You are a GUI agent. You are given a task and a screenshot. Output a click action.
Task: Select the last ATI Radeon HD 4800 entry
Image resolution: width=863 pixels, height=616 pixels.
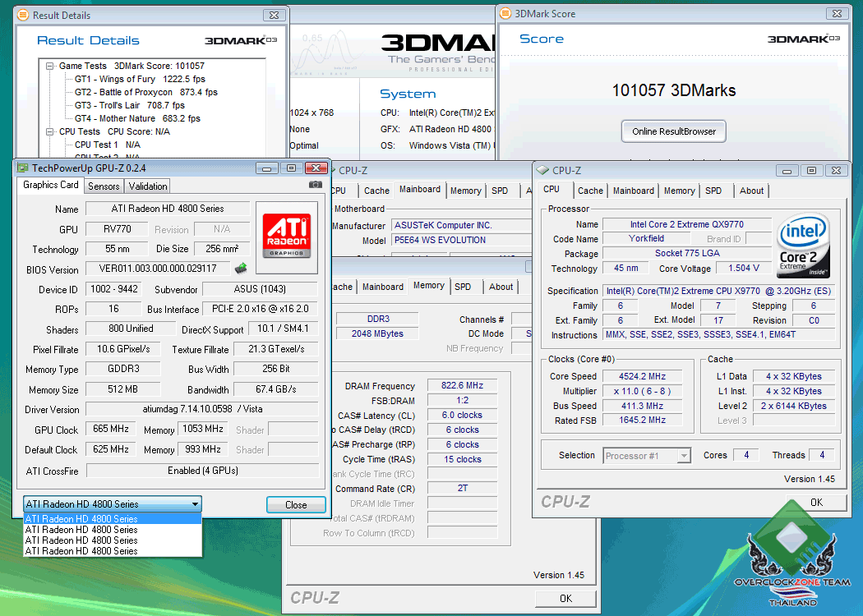pyautogui.click(x=113, y=550)
